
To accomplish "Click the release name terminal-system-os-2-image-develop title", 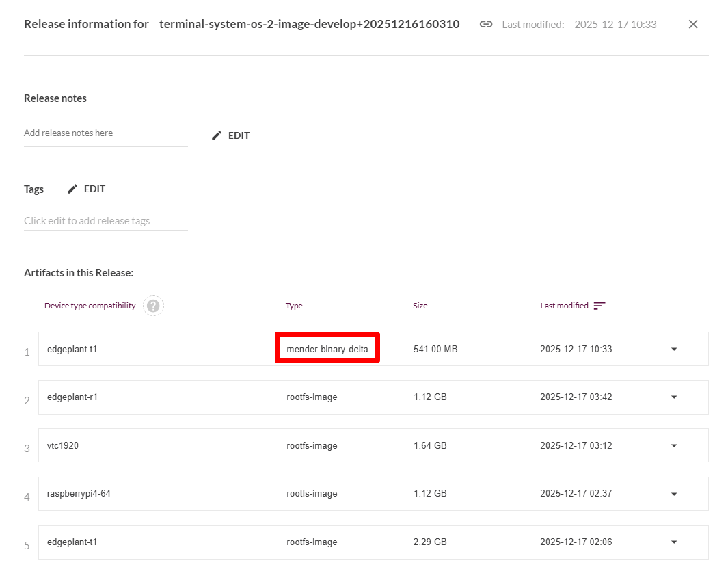I will coord(309,24).
